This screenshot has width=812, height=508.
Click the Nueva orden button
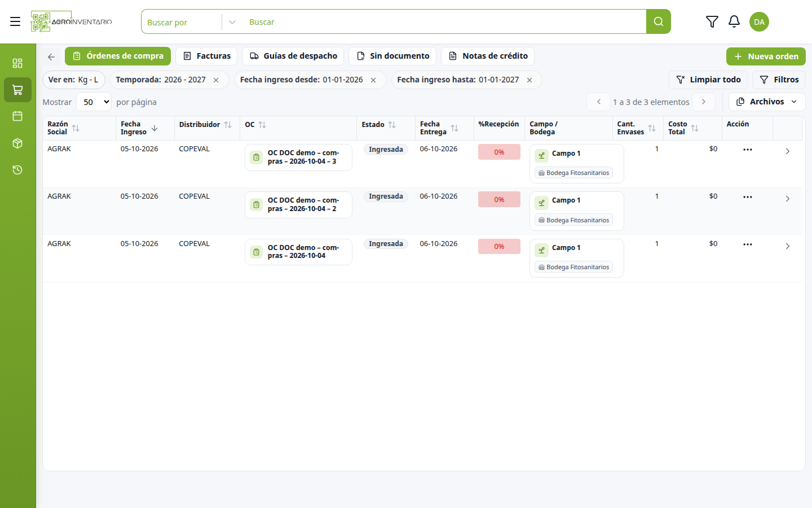[x=766, y=56]
